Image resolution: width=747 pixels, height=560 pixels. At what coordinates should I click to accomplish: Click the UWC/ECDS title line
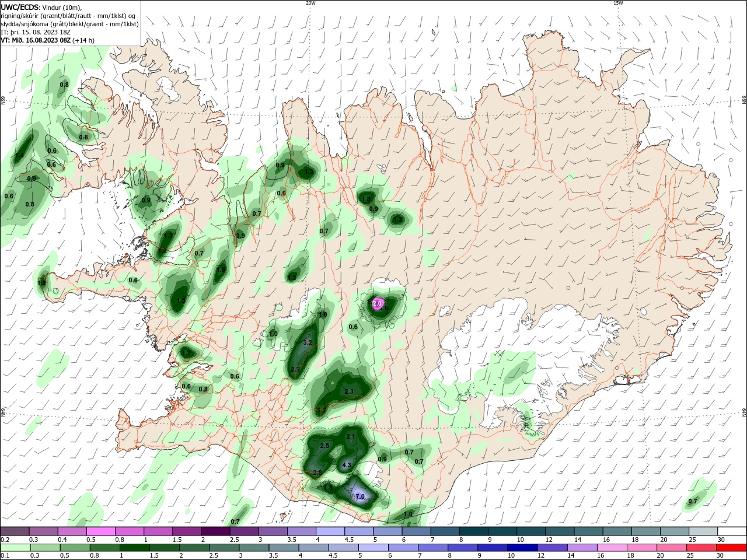41,7
